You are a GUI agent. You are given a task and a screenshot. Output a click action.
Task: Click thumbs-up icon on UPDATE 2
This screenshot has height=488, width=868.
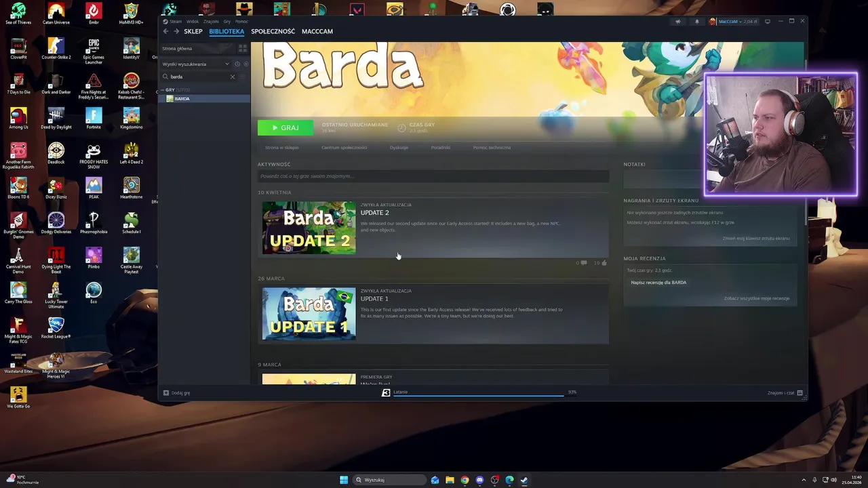pyautogui.click(x=604, y=263)
